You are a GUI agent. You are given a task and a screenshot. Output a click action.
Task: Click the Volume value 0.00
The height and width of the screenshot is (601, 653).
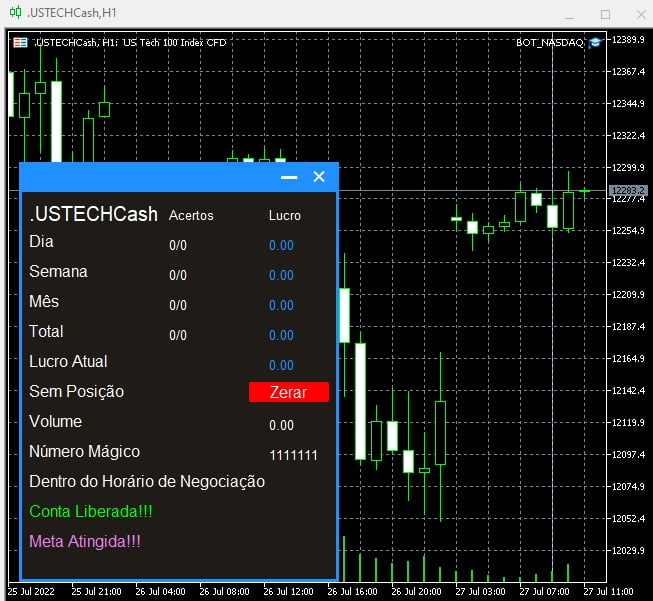282,425
